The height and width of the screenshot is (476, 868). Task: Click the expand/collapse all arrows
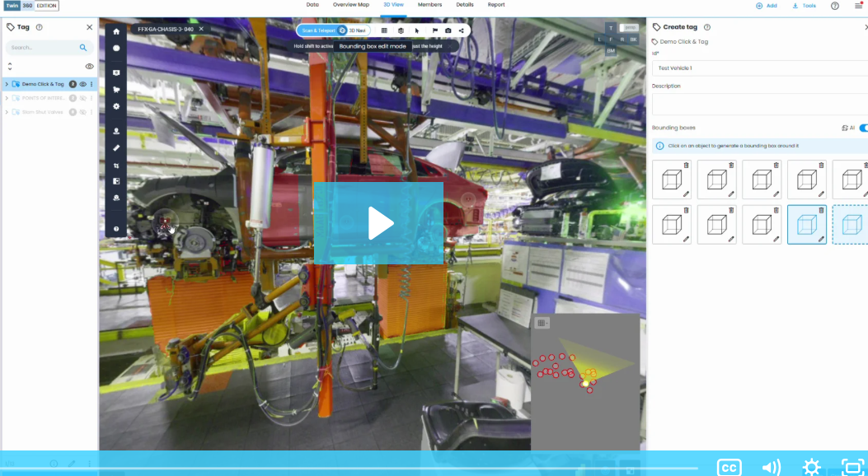click(9, 67)
